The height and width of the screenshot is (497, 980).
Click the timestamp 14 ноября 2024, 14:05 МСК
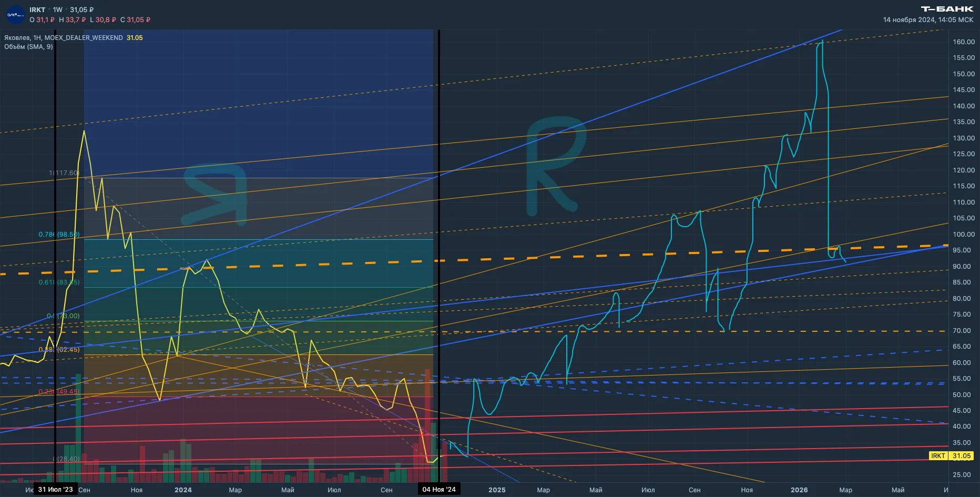[928, 19]
